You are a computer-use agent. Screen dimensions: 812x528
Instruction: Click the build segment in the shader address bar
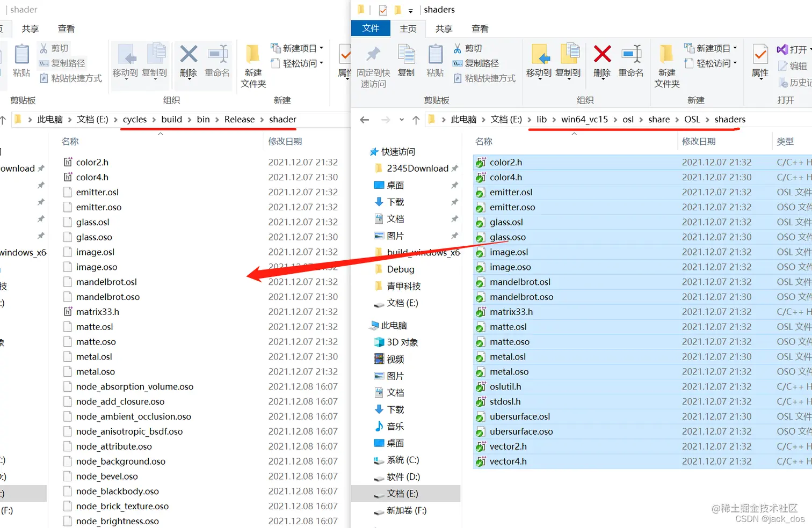[172, 120]
